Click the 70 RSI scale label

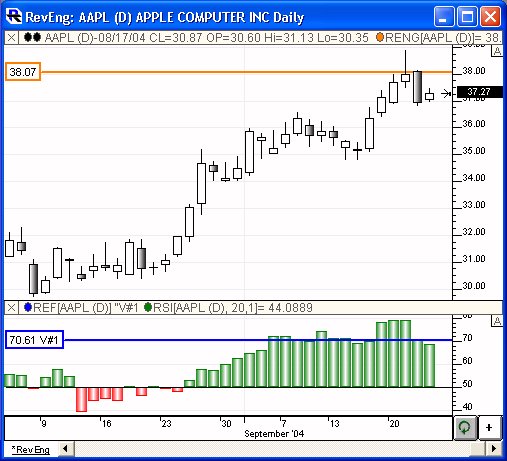(x=467, y=338)
